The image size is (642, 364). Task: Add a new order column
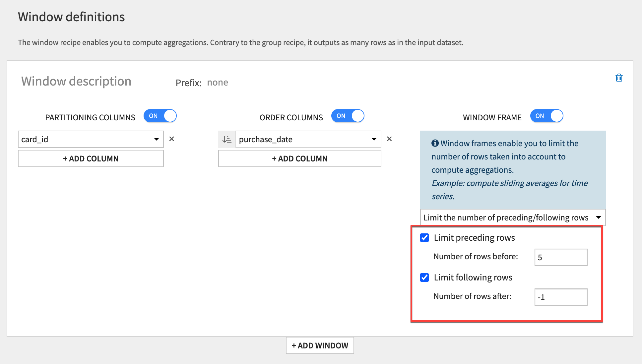299,158
